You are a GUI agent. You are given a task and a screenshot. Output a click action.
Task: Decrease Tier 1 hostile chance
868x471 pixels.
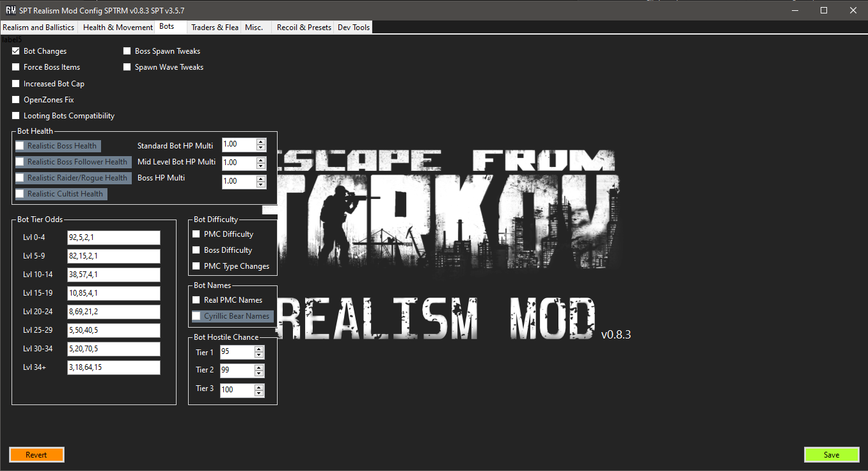pyautogui.click(x=259, y=355)
